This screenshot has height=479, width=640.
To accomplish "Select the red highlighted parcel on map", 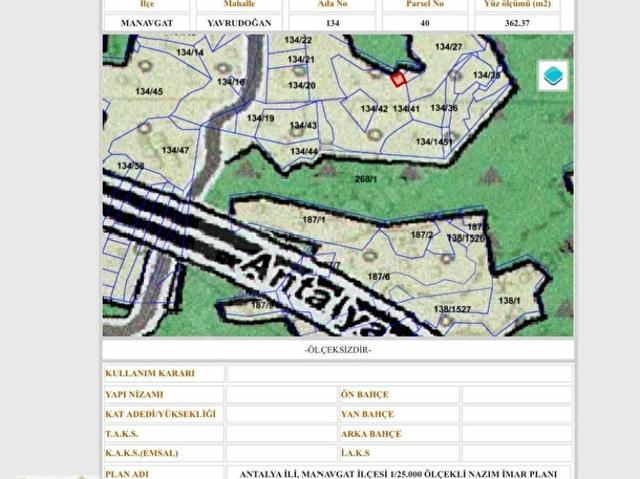I will click(398, 79).
